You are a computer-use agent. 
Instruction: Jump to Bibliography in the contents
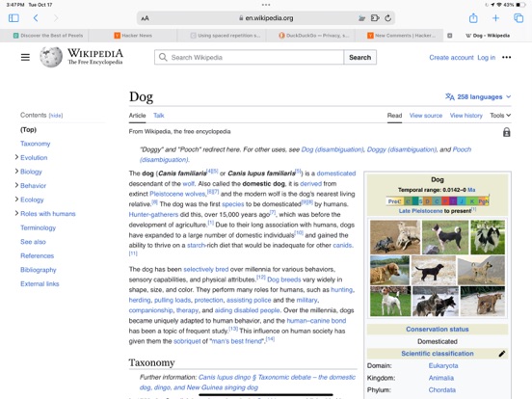39,270
